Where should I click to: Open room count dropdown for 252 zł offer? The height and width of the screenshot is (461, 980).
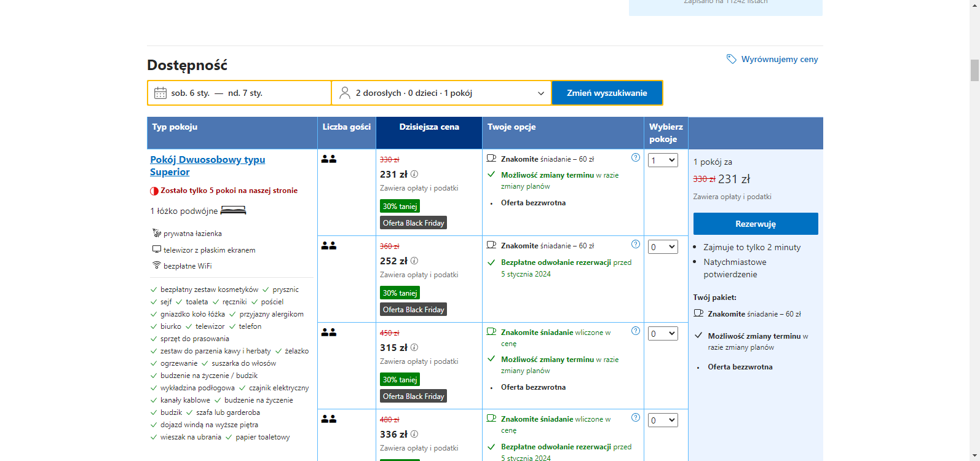tap(663, 247)
